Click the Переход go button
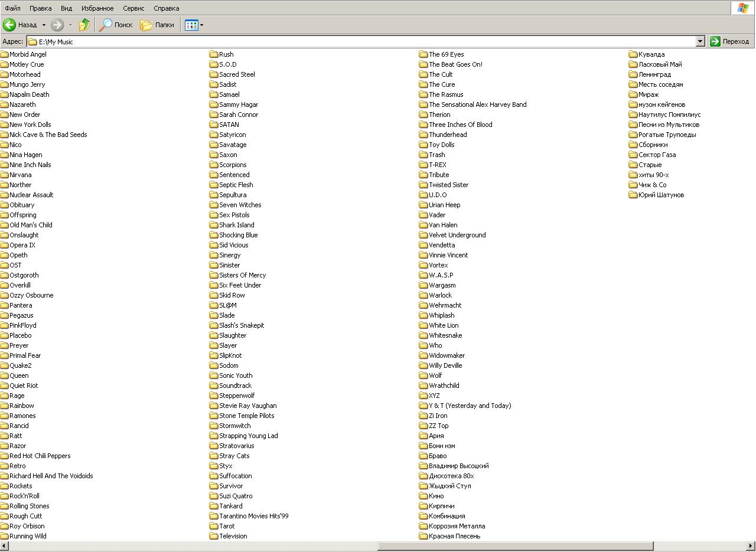This screenshot has height=552, width=756. click(x=729, y=41)
